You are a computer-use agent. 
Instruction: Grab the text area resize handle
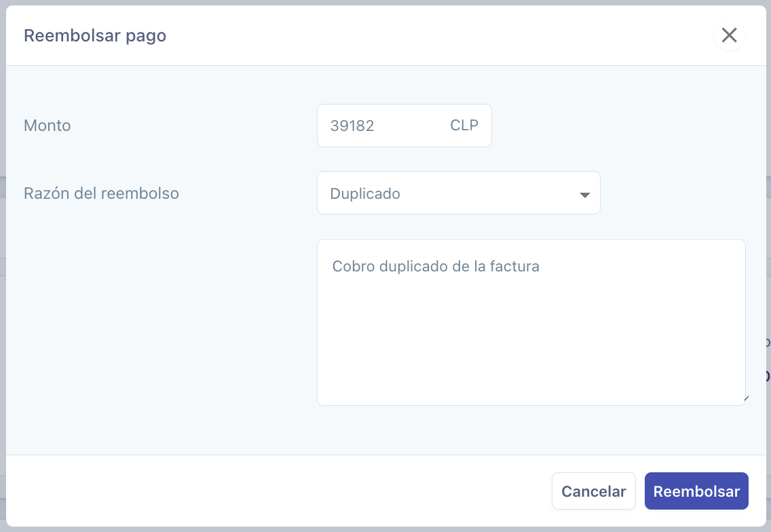[x=745, y=399]
